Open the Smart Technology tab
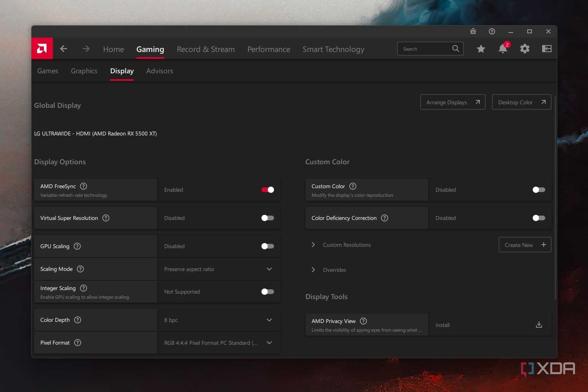The height and width of the screenshot is (392, 588). (334, 49)
